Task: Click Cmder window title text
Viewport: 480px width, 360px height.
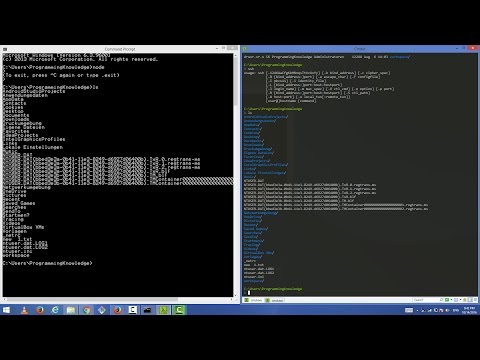Action: pyautogui.click(x=359, y=49)
